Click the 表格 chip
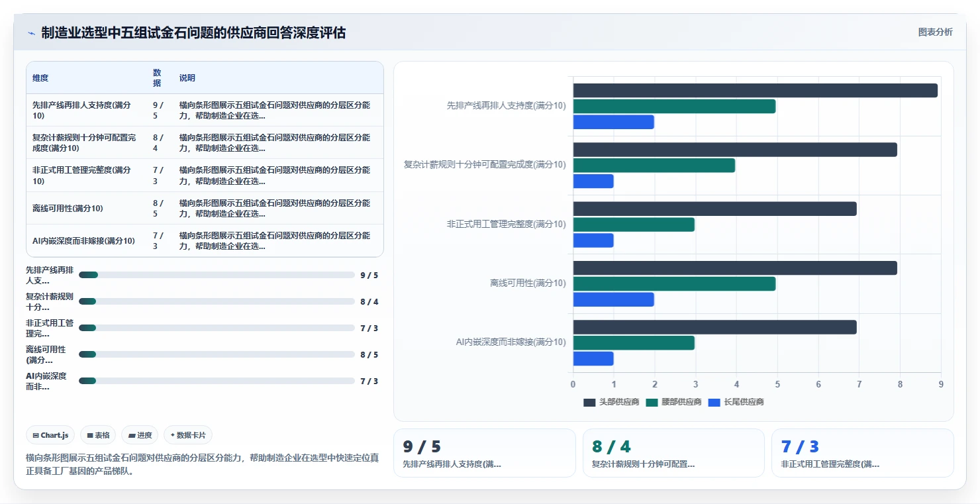The height and width of the screenshot is (504, 980). [x=98, y=435]
